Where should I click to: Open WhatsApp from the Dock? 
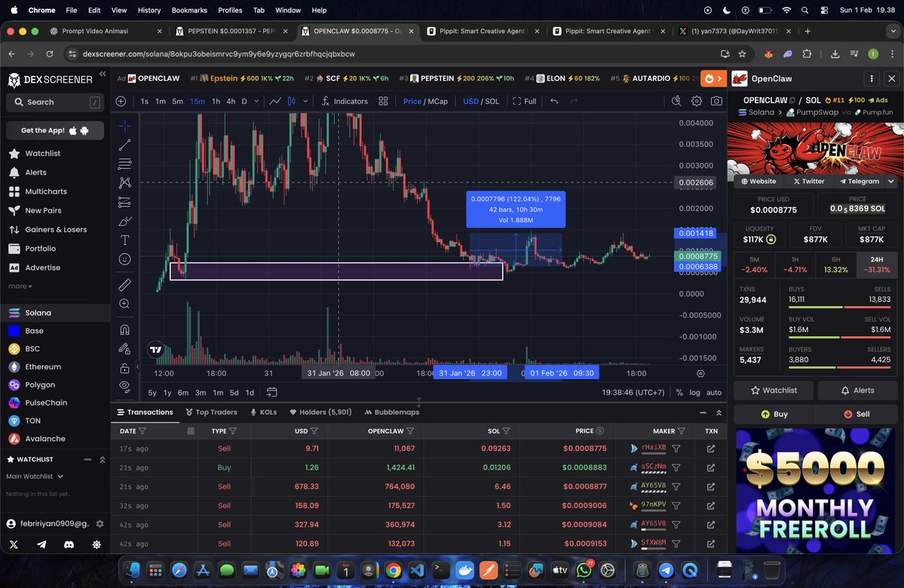(x=584, y=571)
